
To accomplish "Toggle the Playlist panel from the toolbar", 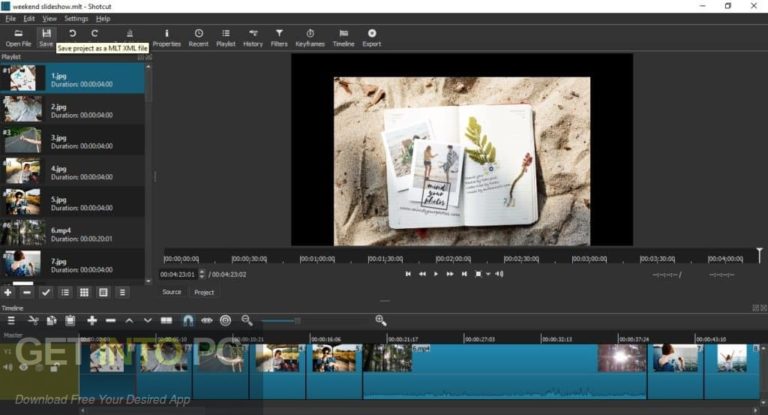I will point(226,38).
